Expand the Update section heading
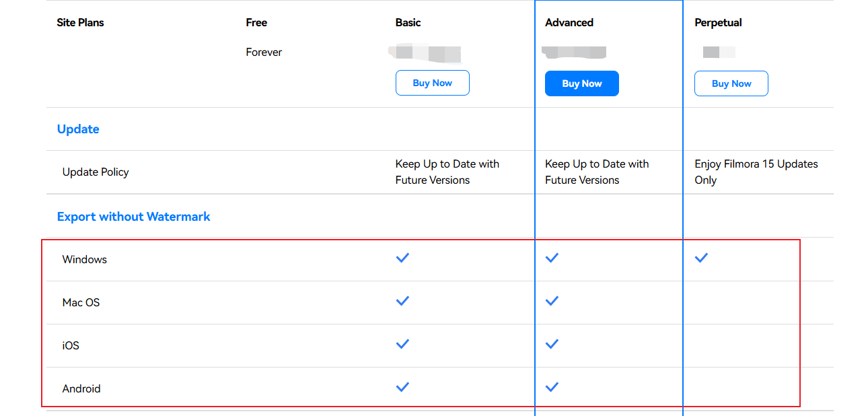Screen dimensions: 868x416 click(78, 129)
